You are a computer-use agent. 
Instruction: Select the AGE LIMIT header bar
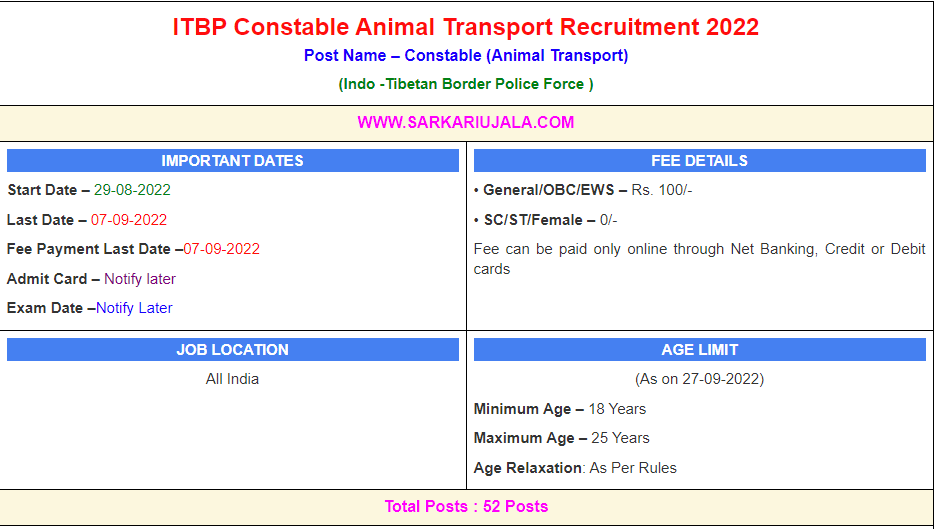(x=699, y=350)
